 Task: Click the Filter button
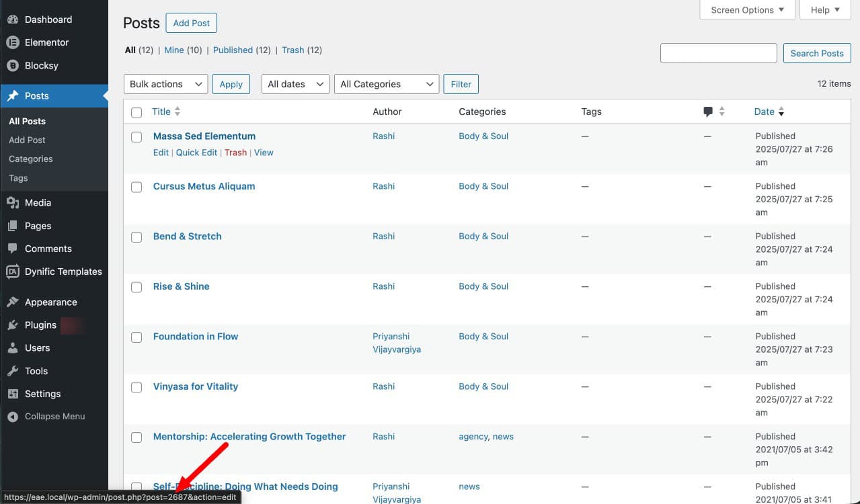461,84
